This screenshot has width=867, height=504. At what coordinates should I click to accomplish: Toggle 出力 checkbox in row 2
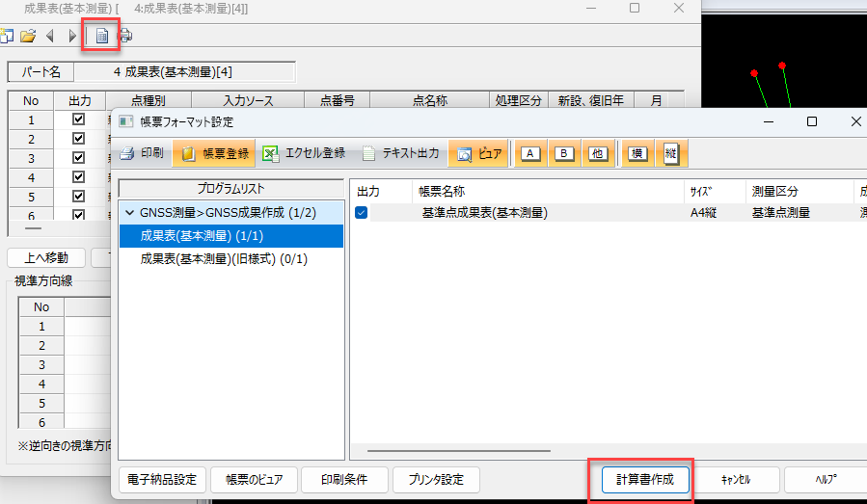[78, 139]
